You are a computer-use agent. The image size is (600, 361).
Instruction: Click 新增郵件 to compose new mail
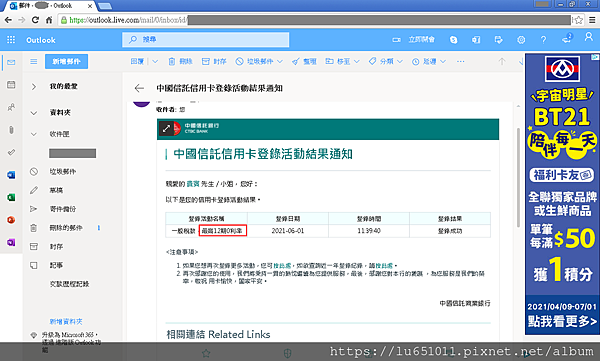(67, 62)
